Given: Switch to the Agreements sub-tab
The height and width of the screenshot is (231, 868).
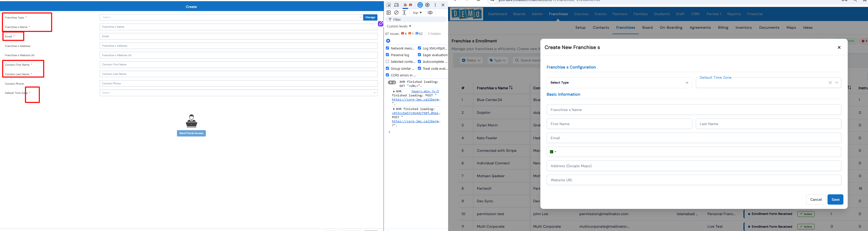Looking at the screenshot, I should click(x=700, y=28).
